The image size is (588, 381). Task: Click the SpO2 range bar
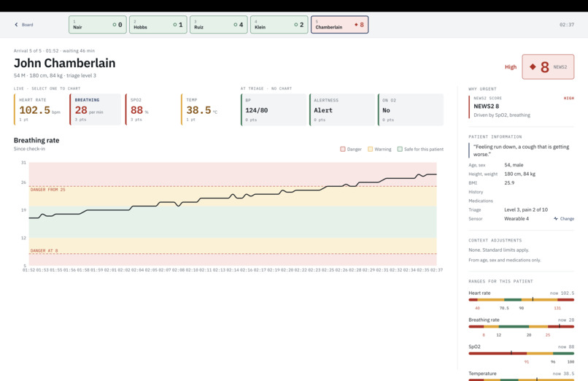tap(522, 353)
